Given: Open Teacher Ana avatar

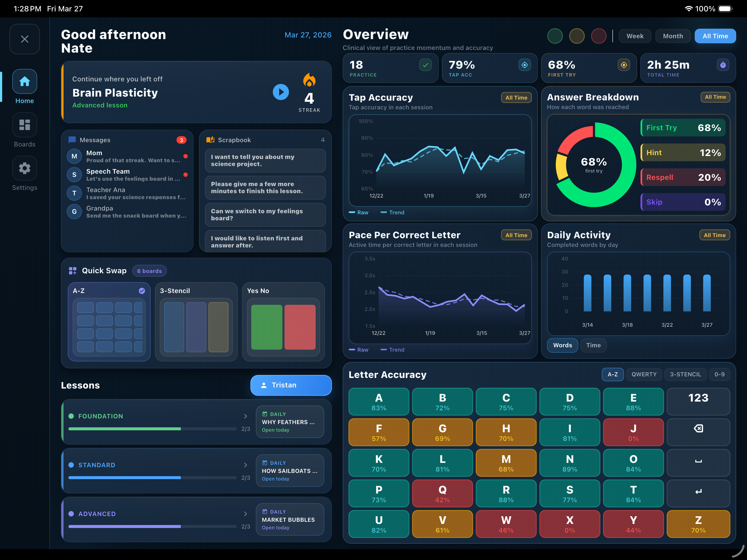Looking at the screenshot, I should click(x=74, y=193).
